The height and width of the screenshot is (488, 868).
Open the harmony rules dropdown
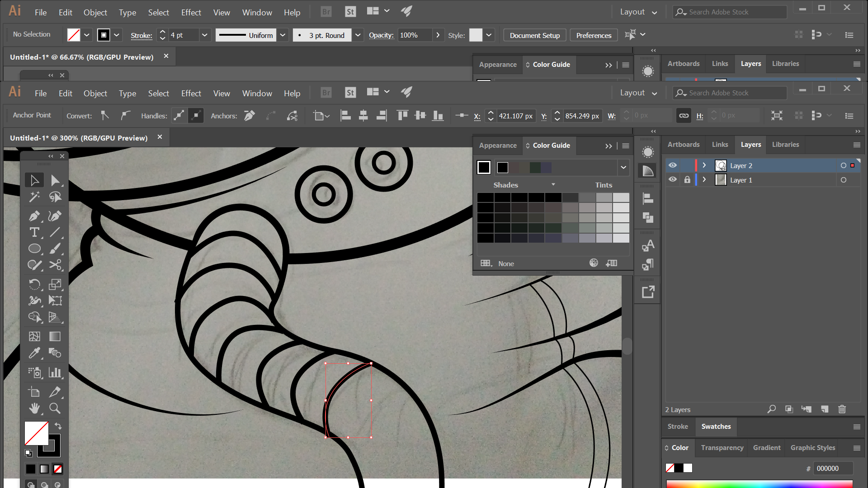pos(623,167)
